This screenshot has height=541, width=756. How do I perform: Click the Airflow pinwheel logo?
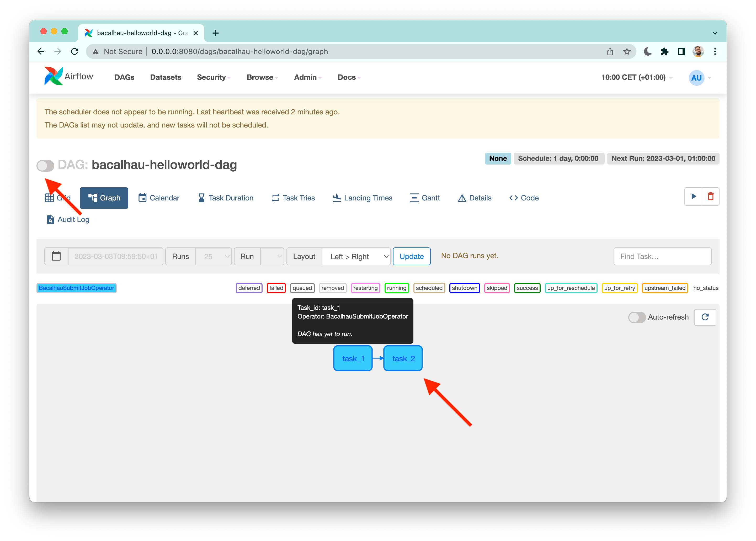point(53,76)
